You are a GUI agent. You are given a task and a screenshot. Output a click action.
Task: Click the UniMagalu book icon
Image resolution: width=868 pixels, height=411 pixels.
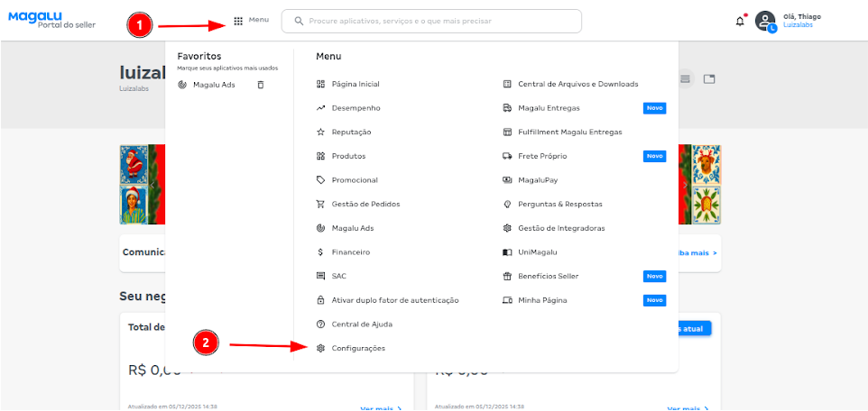point(506,251)
